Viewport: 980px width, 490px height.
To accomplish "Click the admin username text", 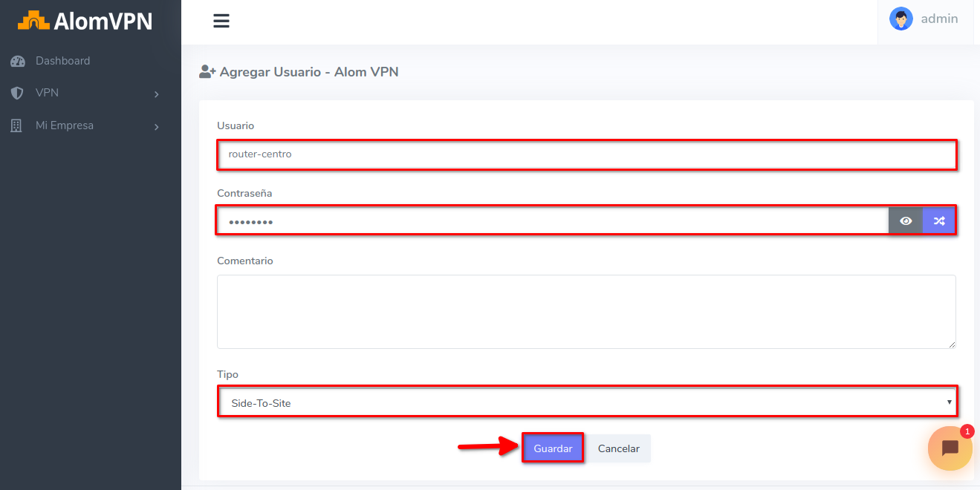I will [x=939, y=19].
